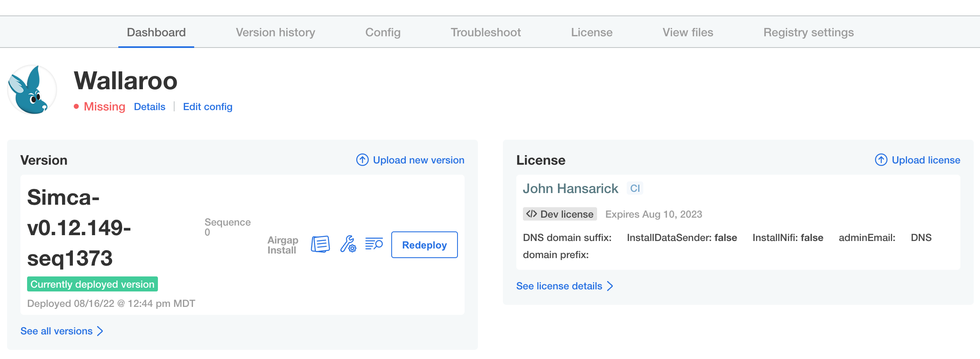The width and height of the screenshot is (980, 359).
Task: Switch to Registry settings tab
Action: (808, 33)
